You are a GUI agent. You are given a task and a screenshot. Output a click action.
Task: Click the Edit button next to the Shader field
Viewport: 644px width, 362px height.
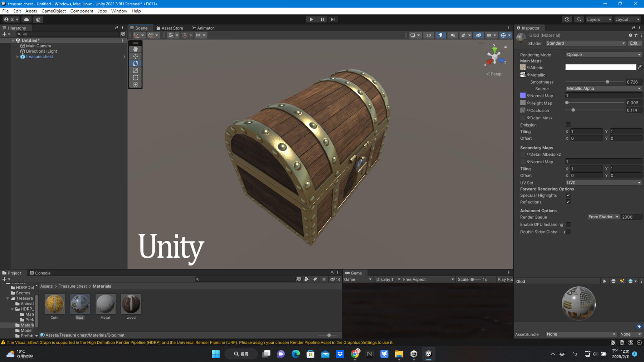(635, 43)
